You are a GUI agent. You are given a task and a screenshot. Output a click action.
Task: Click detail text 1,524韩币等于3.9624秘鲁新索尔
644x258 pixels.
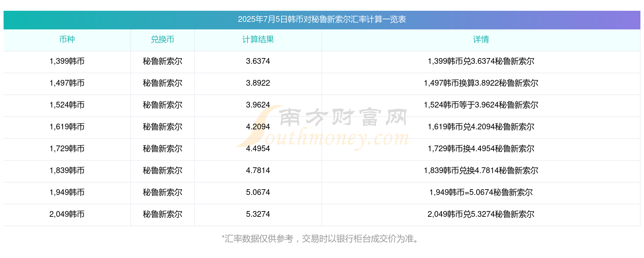point(481,105)
